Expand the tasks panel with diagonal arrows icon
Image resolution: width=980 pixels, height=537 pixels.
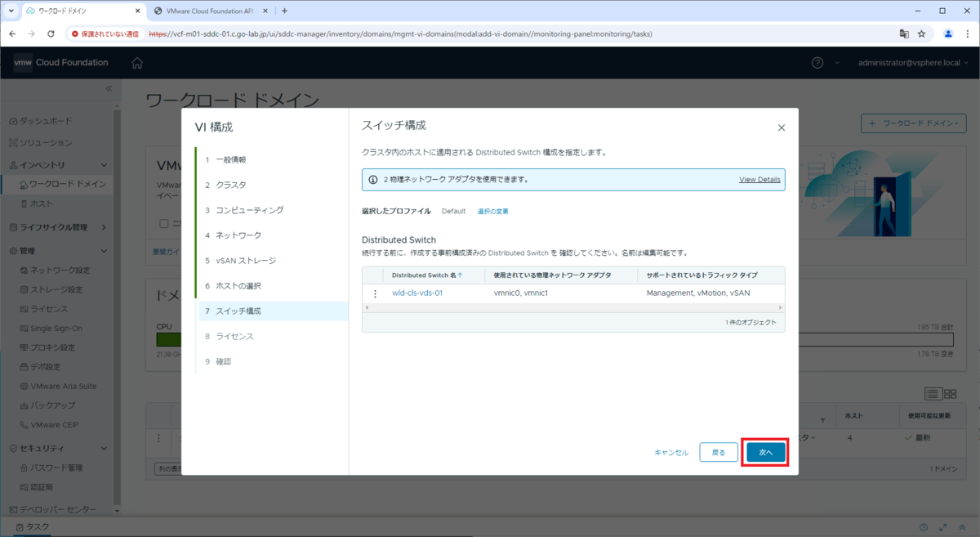[x=943, y=527]
